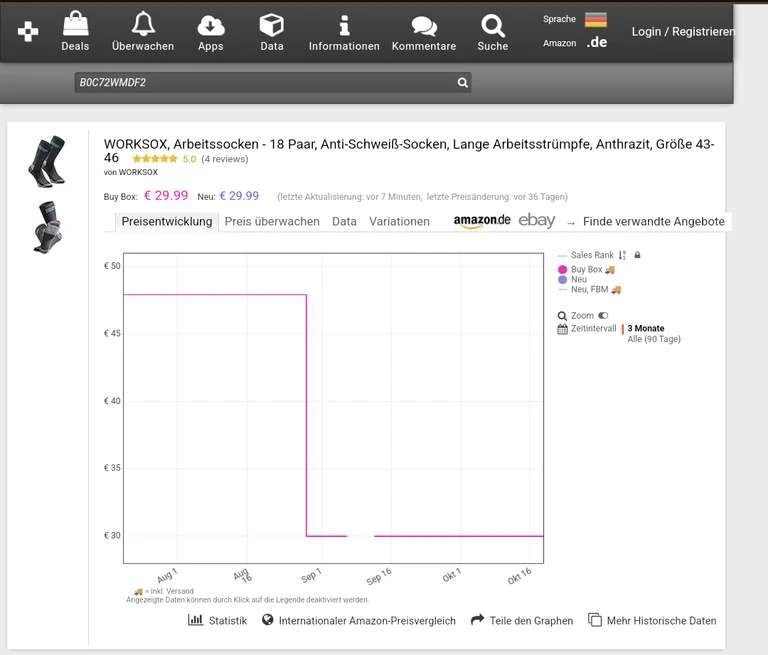
Task: Click the Überwachen bell icon
Action: click(x=143, y=24)
